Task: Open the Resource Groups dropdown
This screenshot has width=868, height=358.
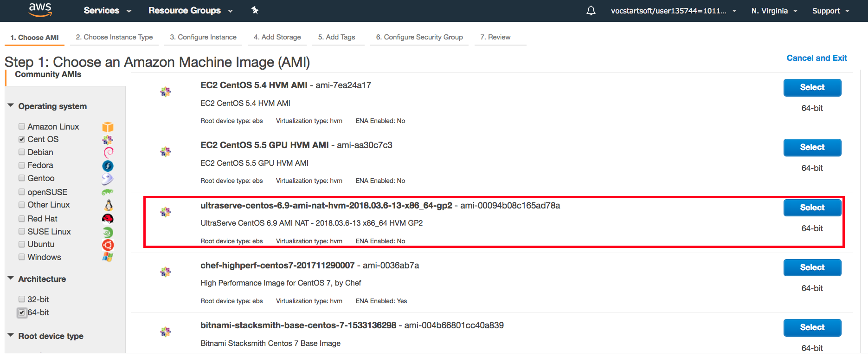Action: point(191,10)
